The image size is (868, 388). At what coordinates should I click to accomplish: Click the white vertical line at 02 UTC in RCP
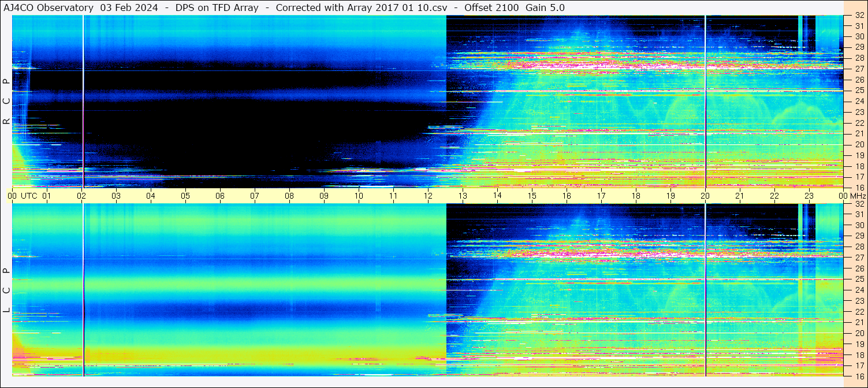83,101
